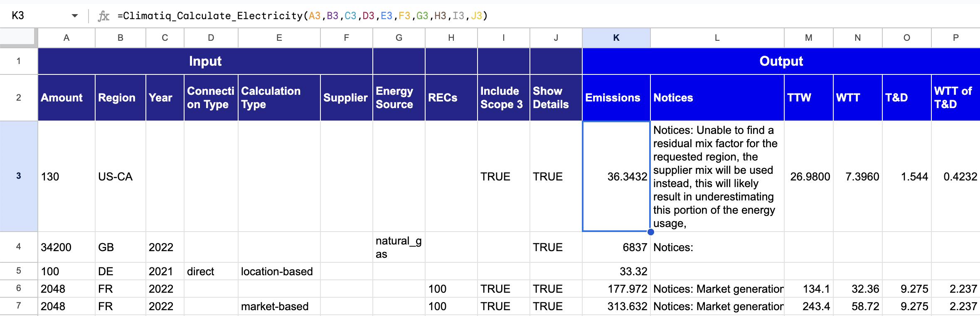Open the Name box dropdown arrow
This screenshot has height=316, width=980.
pos(75,16)
